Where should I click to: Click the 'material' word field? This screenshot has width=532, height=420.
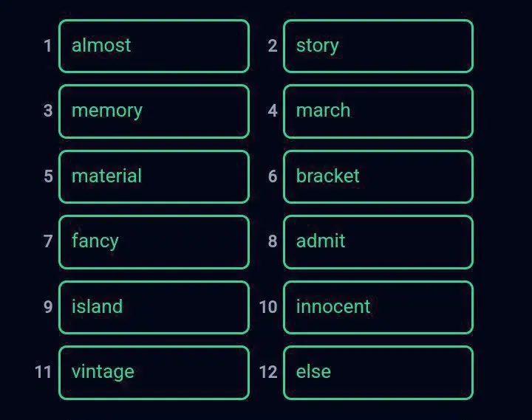(154, 176)
